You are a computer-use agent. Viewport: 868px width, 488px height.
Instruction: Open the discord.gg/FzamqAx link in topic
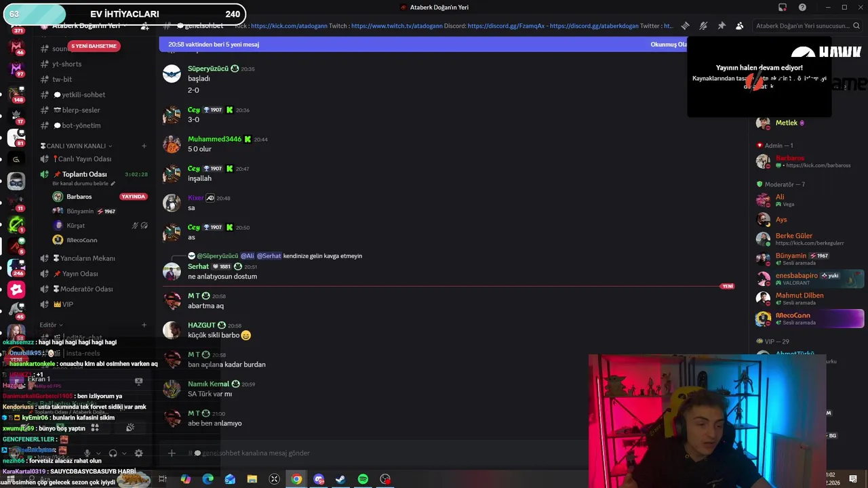tap(507, 26)
